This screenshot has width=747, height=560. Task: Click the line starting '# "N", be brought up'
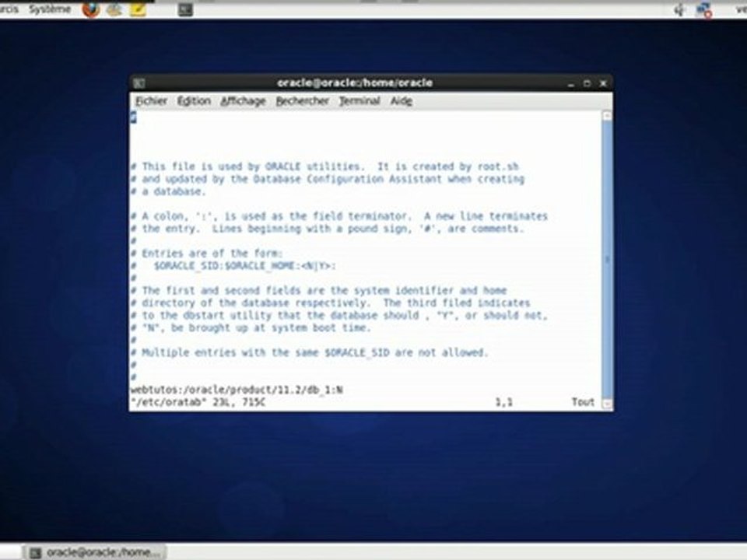pos(251,327)
